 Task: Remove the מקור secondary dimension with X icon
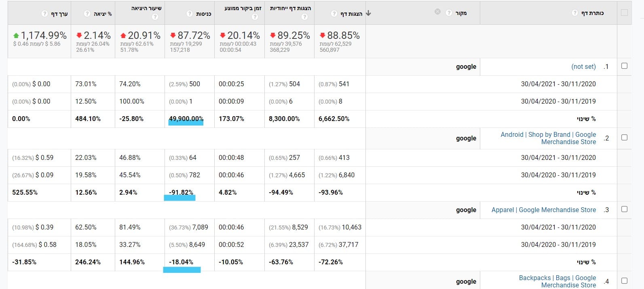pyautogui.click(x=437, y=12)
